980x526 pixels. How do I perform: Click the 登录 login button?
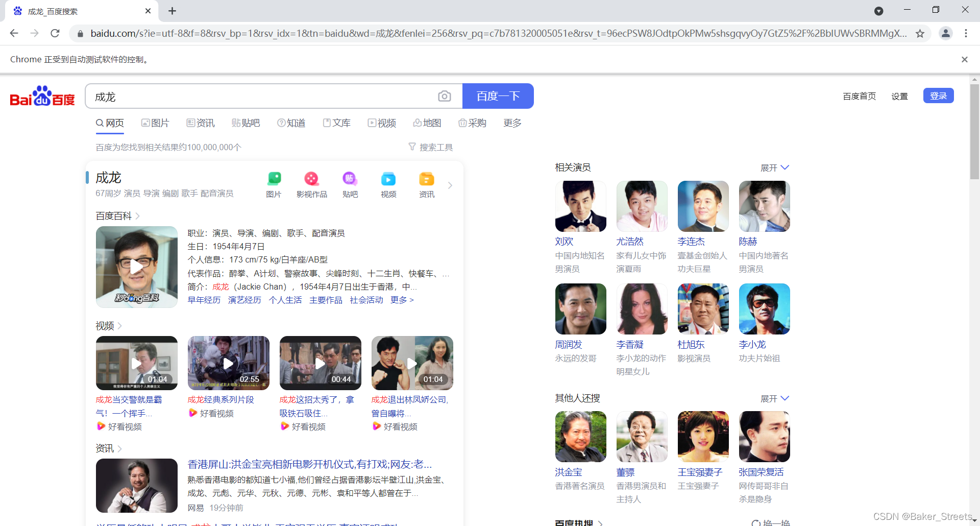coord(938,95)
